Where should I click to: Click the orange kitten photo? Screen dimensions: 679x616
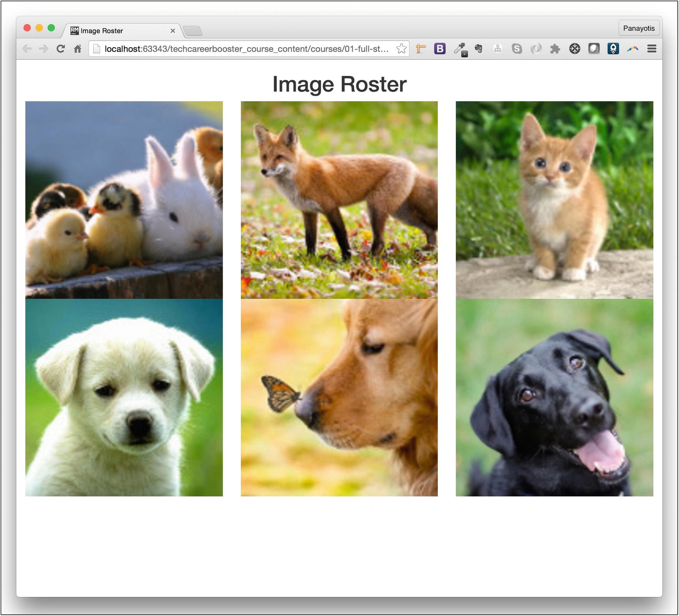click(x=554, y=199)
